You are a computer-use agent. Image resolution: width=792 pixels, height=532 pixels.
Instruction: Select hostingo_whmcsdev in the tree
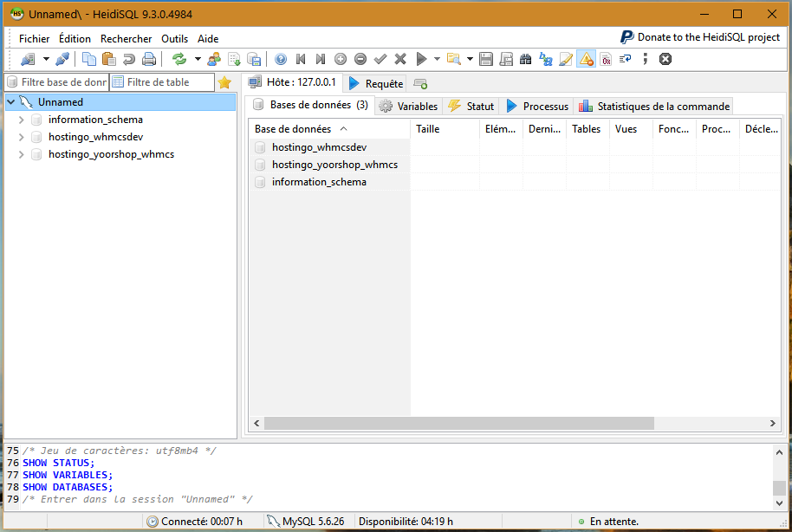point(95,137)
